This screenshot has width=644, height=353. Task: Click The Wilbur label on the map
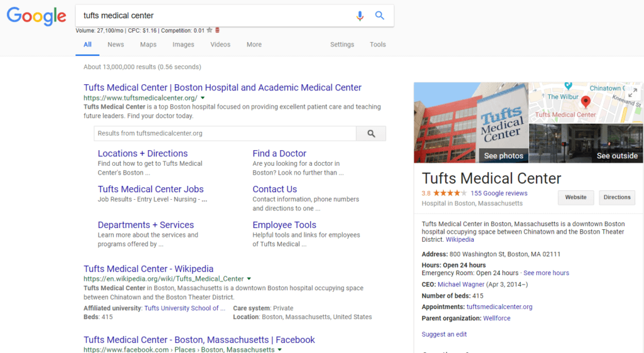(x=563, y=97)
